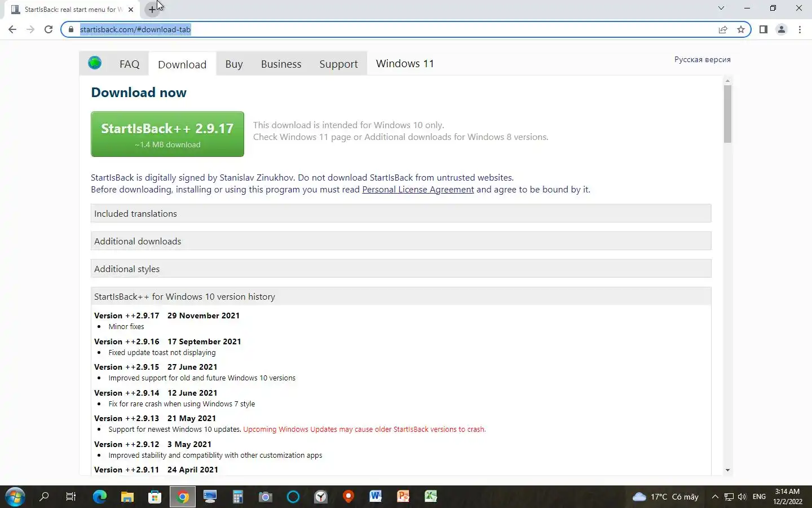Click 'Fix for rare crash' changelog entry
812x508 pixels.
click(182, 404)
